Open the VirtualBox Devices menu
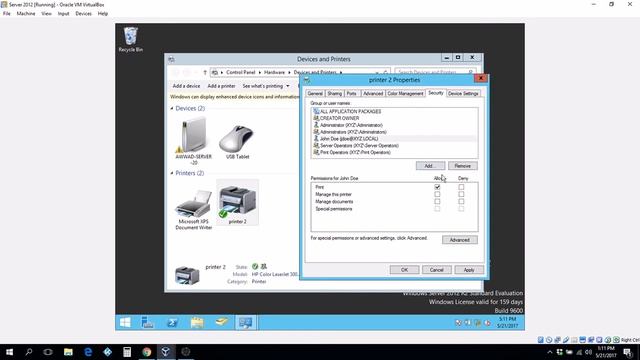Viewport: 640px width, 360px height. point(83,13)
